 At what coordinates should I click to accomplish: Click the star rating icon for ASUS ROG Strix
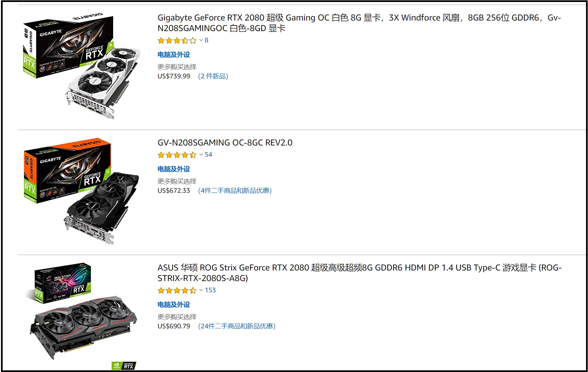pos(177,290)
